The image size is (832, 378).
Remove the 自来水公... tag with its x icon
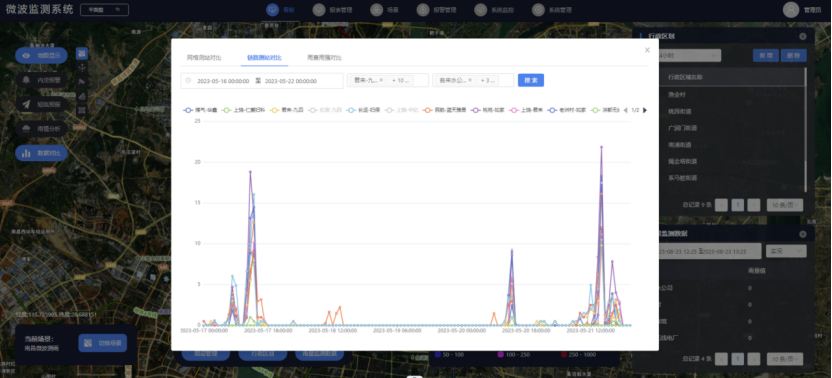(470, 80)
